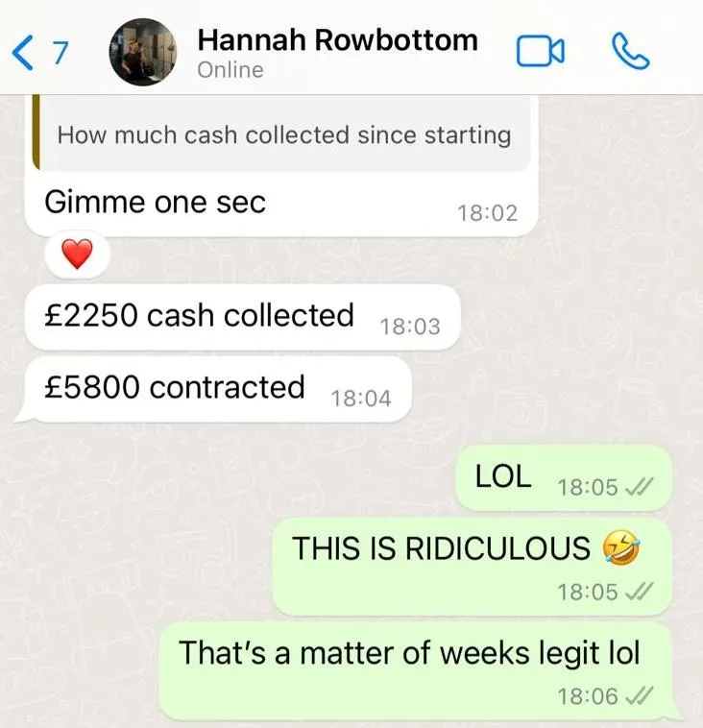The image size is (703, 728).
Task: Tap the back arrow to return to chats
Action: pyautogui.click(x=22, y=53)
